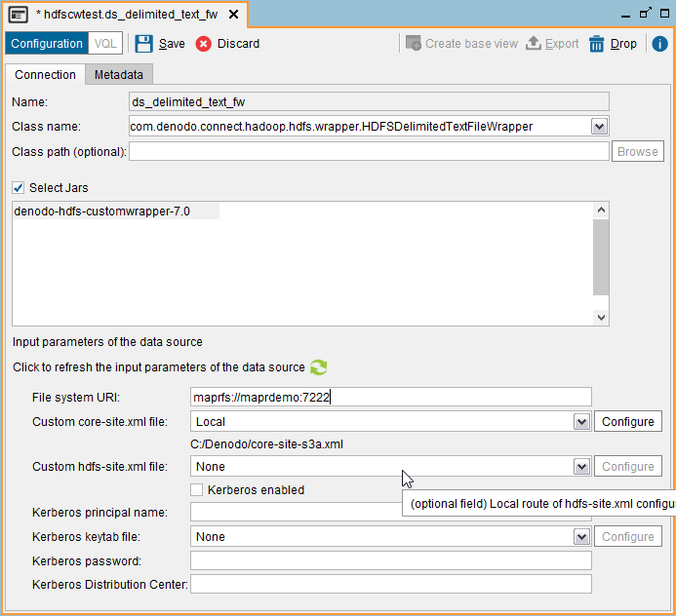Click the Save label button

coord(172,44)
